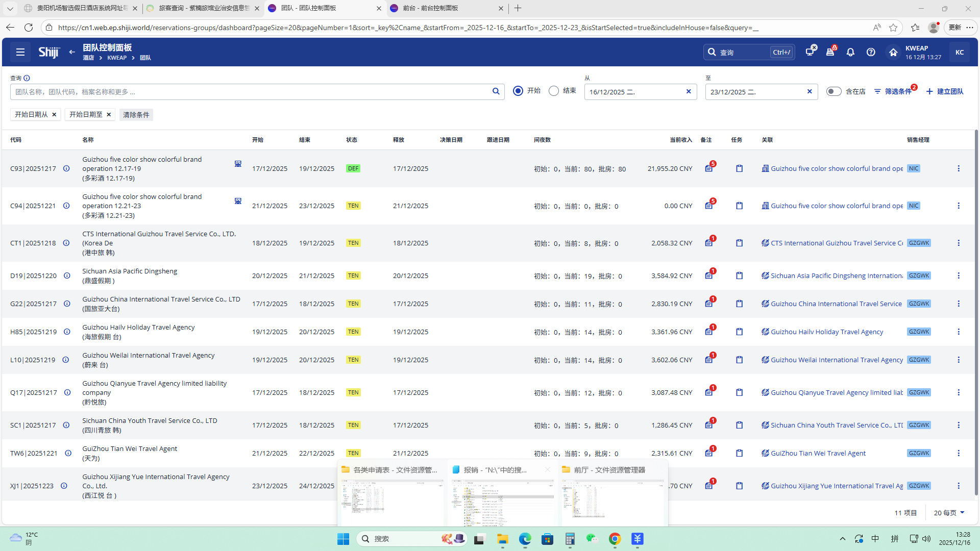
Task: Toggle the 含在店 switch
Action: [834, 91]
